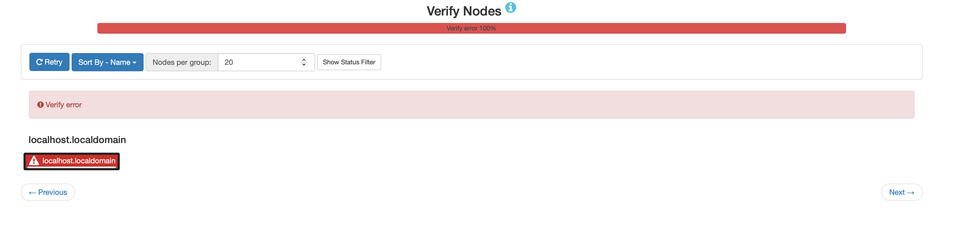Click the Nodes per group label
This screenshot has height=245, width=980.
[182, 62]
